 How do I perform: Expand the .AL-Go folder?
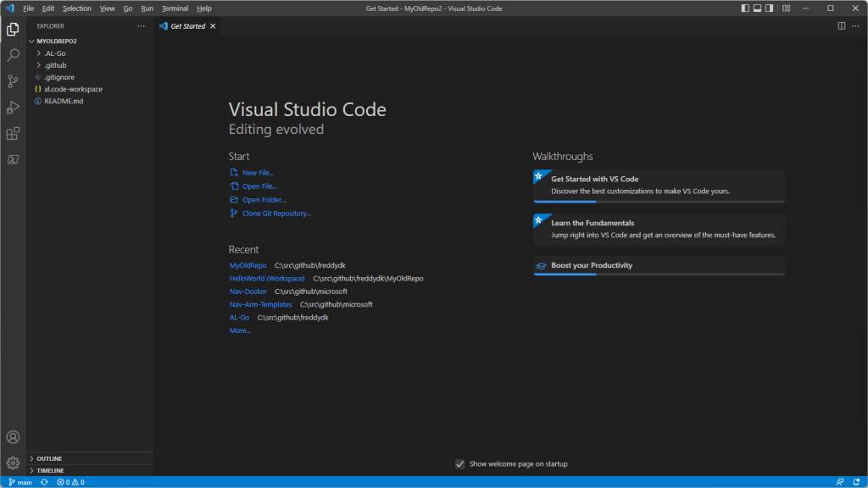coord(91,53)
